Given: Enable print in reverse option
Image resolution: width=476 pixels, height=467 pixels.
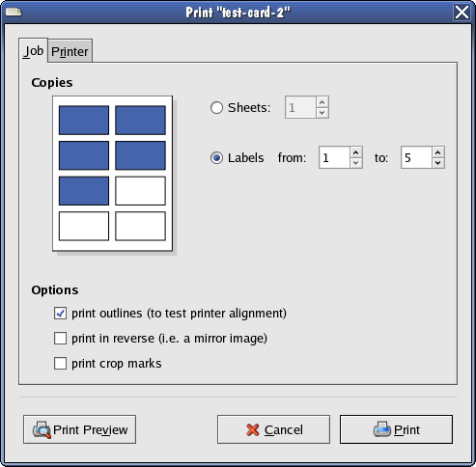Looking at the screenshot, I should click(60, 339).
